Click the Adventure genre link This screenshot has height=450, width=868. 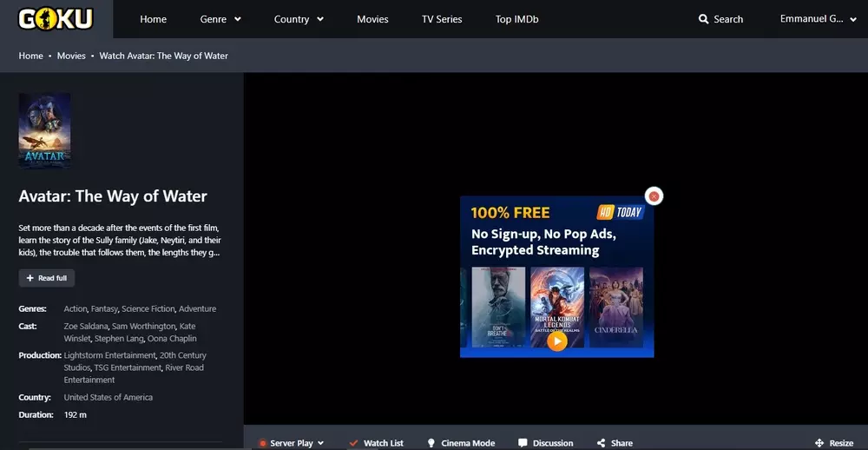pos(197,308)
